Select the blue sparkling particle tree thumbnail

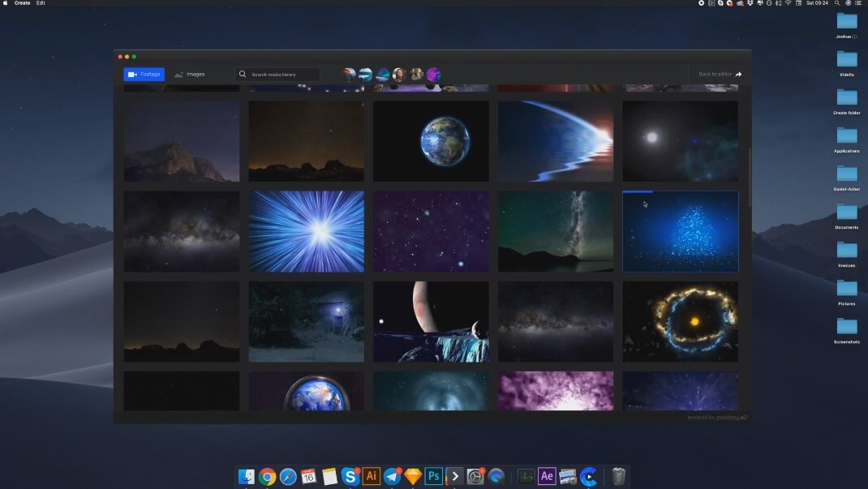point(681,231)
